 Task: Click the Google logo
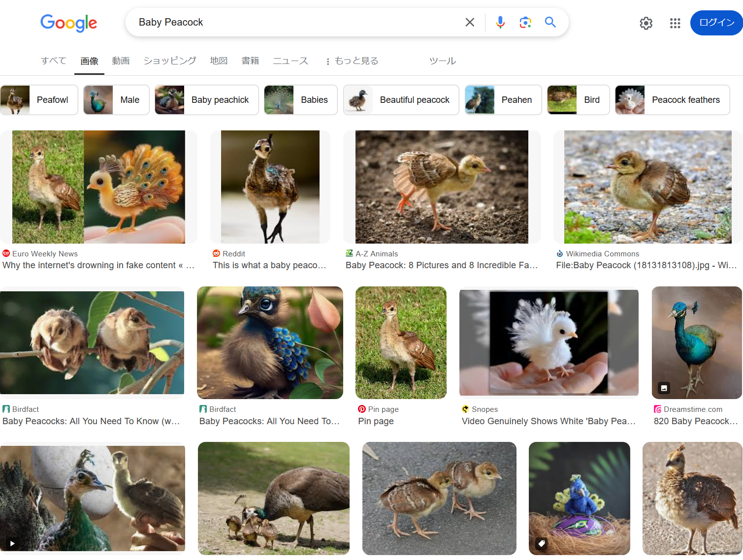69,23
